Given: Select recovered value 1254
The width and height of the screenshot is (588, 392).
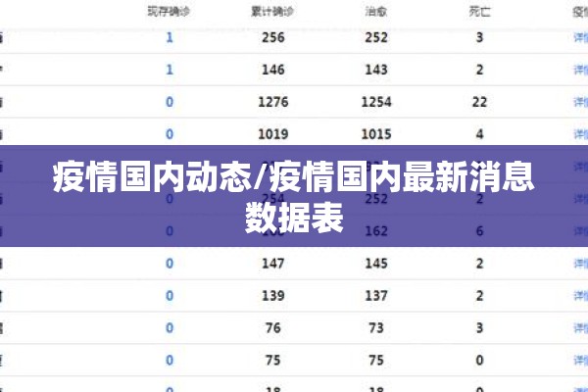Looking at the screenshot, I should (x=376, y=102).
